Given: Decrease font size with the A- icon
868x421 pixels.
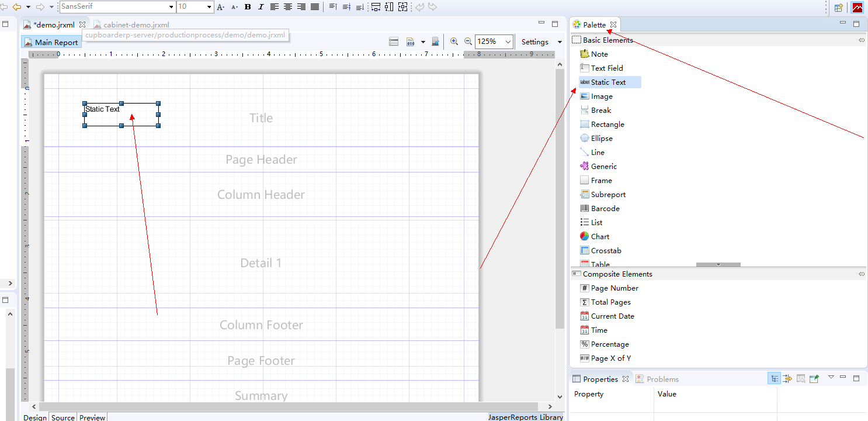Looking at the screenshot, I should click(x=234, y=7).
